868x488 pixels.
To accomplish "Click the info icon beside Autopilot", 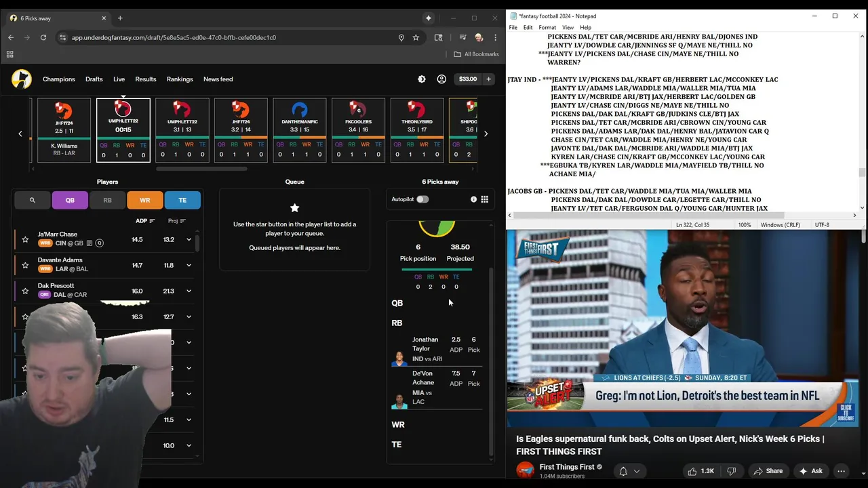I will click(x=473, y=199).
